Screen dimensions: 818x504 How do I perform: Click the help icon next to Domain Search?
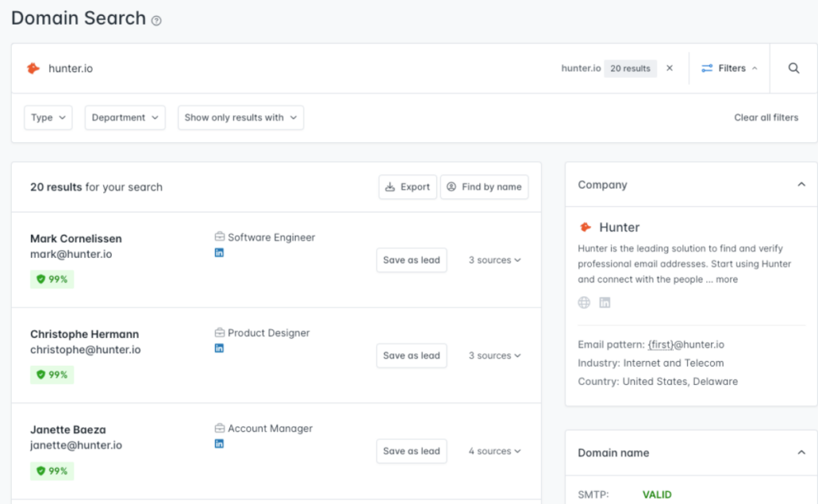[156, 20]
